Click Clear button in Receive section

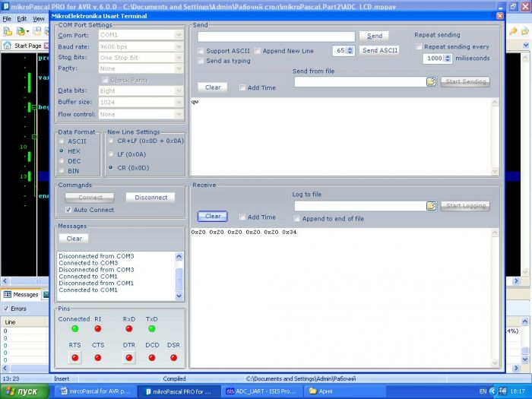coord(213,216)
